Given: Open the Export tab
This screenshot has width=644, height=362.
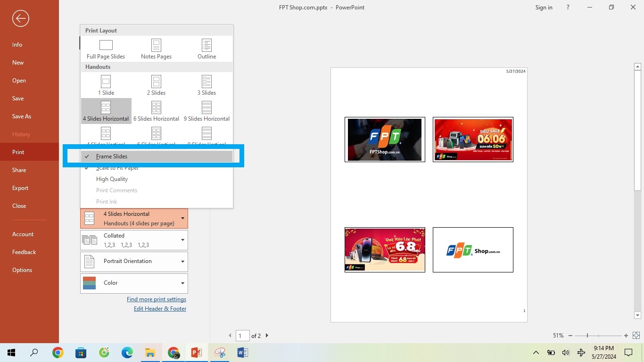Looking at the screenshot, I should point(29,188).
